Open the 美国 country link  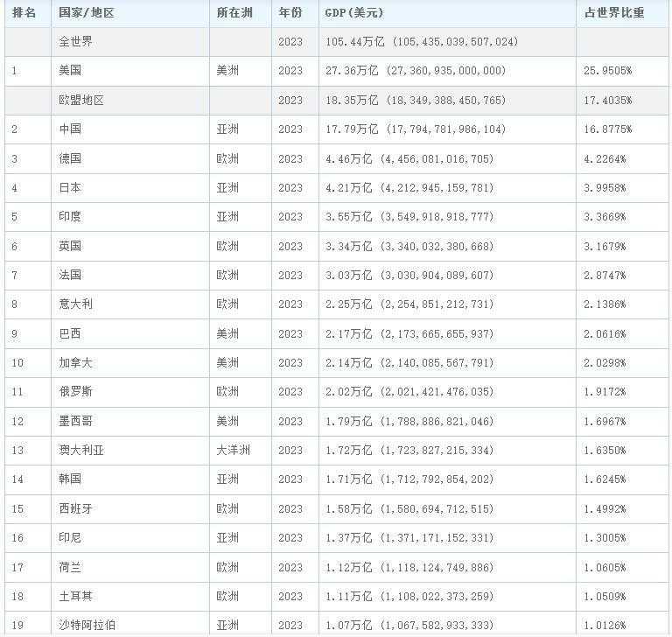(x=70, y=71)
